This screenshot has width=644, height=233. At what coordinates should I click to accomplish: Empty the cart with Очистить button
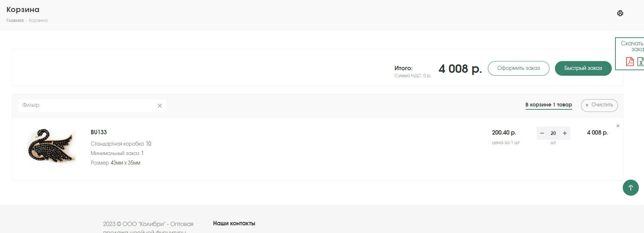(x=599, y=105)
